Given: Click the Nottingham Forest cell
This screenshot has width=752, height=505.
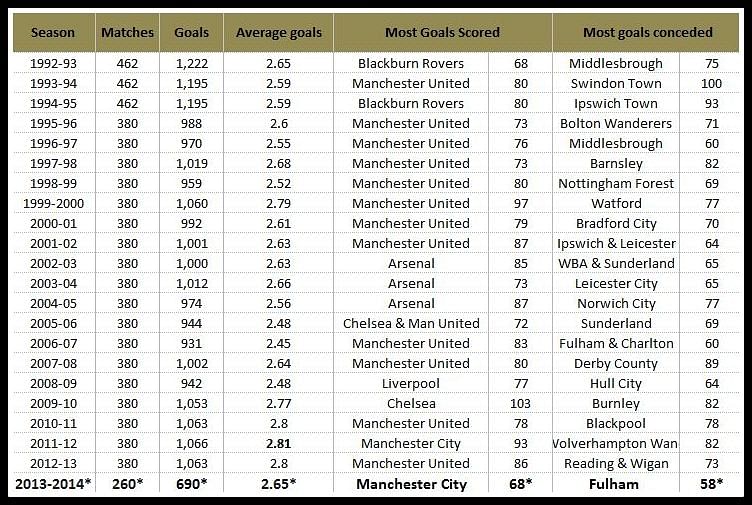Looking at the screenshot, I should tap(616, 184).
